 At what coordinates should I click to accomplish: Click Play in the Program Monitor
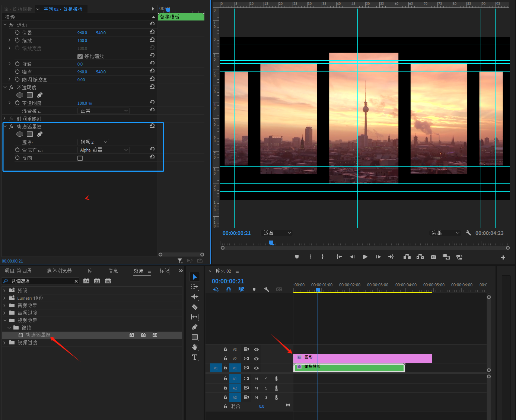365,257
